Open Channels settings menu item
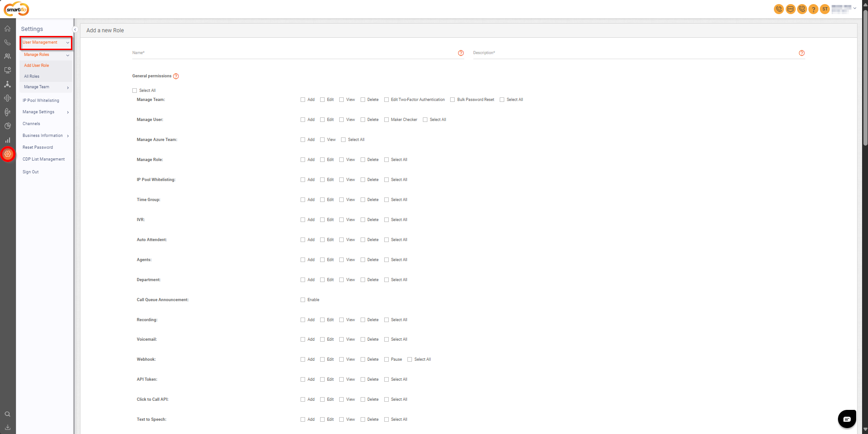The height and width of the screenshot is (434, 868). 31,124
